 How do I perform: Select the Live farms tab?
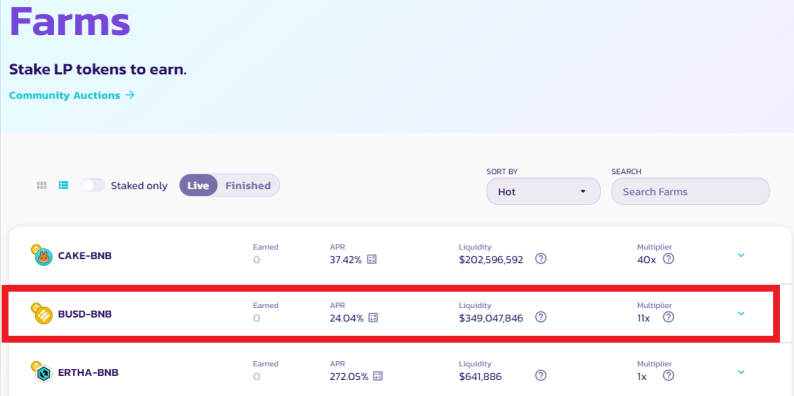pyautogui.click(x=198, y=185)
